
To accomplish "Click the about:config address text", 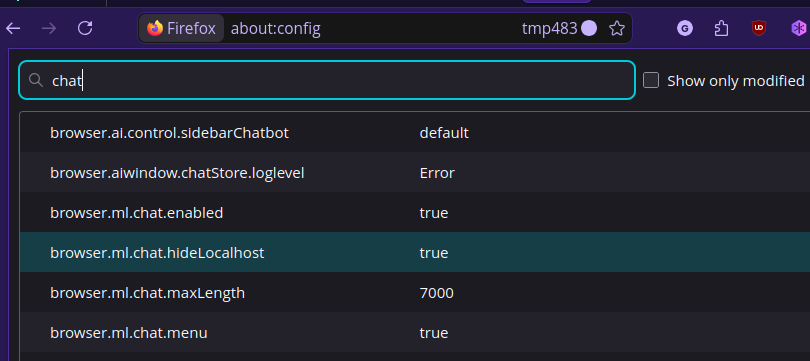I will pyautogui.click(x=275, y=28).
